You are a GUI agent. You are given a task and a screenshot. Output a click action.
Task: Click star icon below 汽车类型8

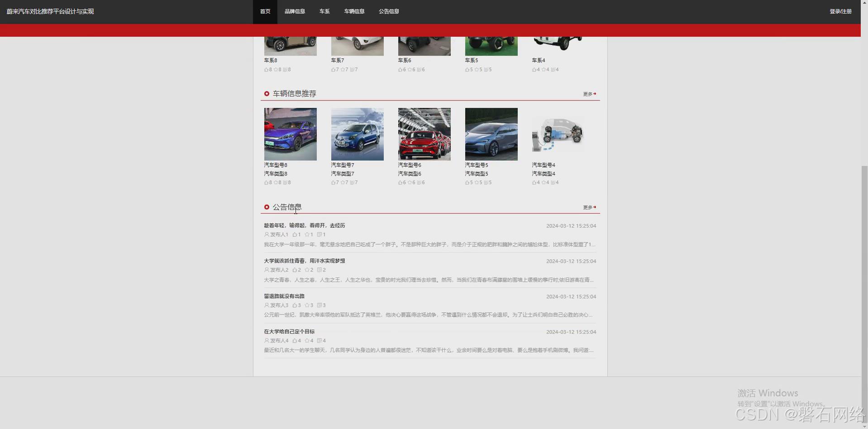click(x=276, y=183)
